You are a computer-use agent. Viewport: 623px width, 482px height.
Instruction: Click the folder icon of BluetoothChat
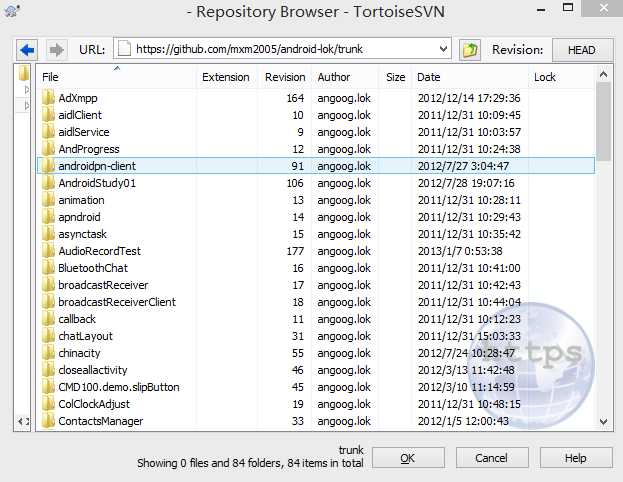click(x=48, y=268)
